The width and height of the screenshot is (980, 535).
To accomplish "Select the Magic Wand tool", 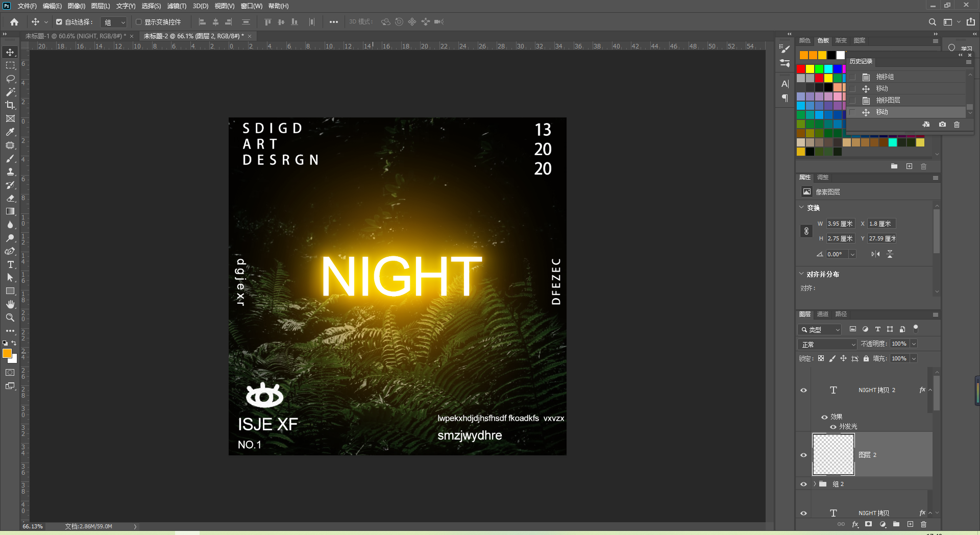I will click(10, 92).
